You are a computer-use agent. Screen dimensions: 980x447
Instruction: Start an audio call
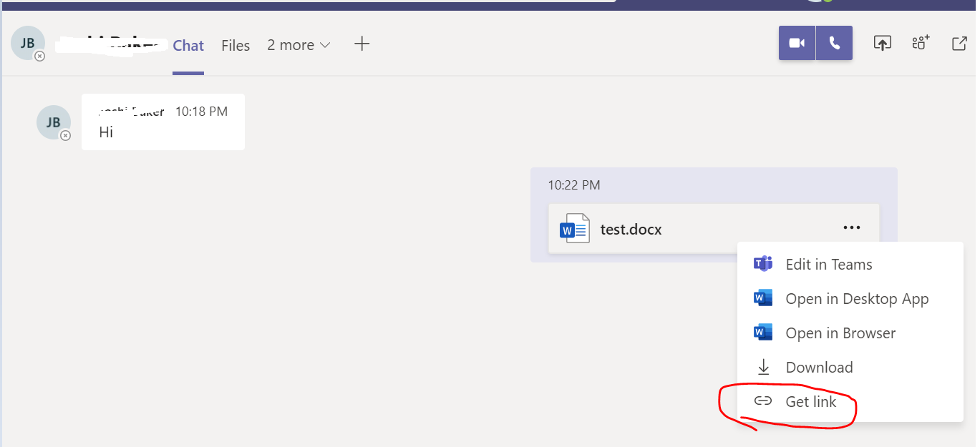tap(833, 43)
